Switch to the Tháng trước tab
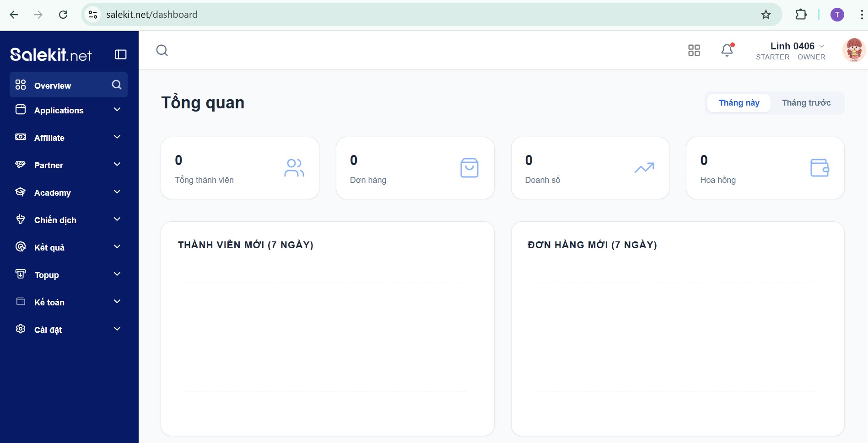The height and width of the screenshot is (443, 868). click(x=806, y=103)
